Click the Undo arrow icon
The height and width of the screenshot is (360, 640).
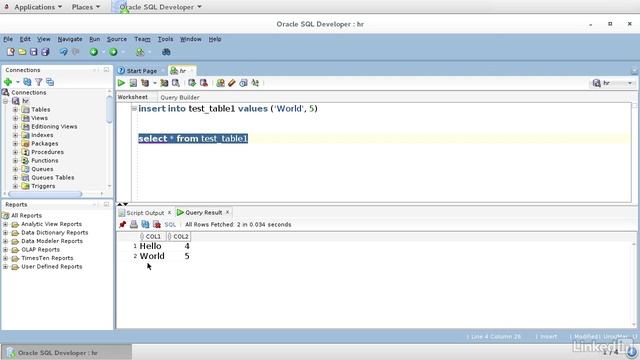[63, 52]
